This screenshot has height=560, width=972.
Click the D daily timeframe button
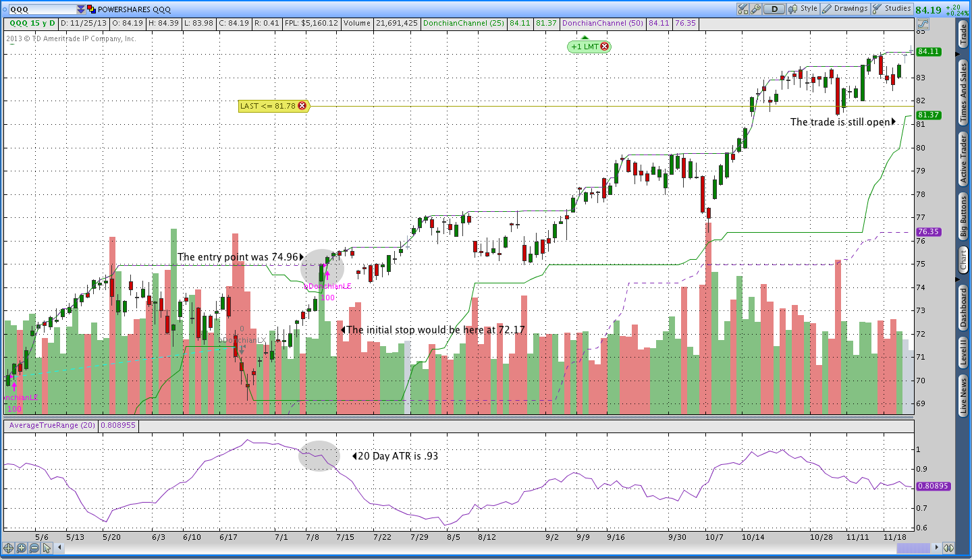click(774, 9)
